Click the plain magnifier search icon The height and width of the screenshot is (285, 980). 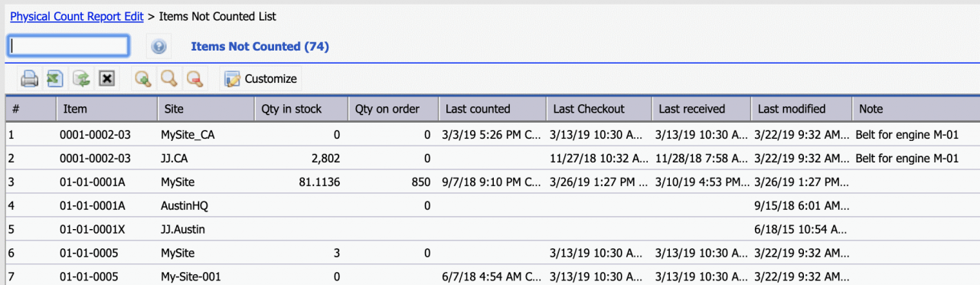pos(168,78)
